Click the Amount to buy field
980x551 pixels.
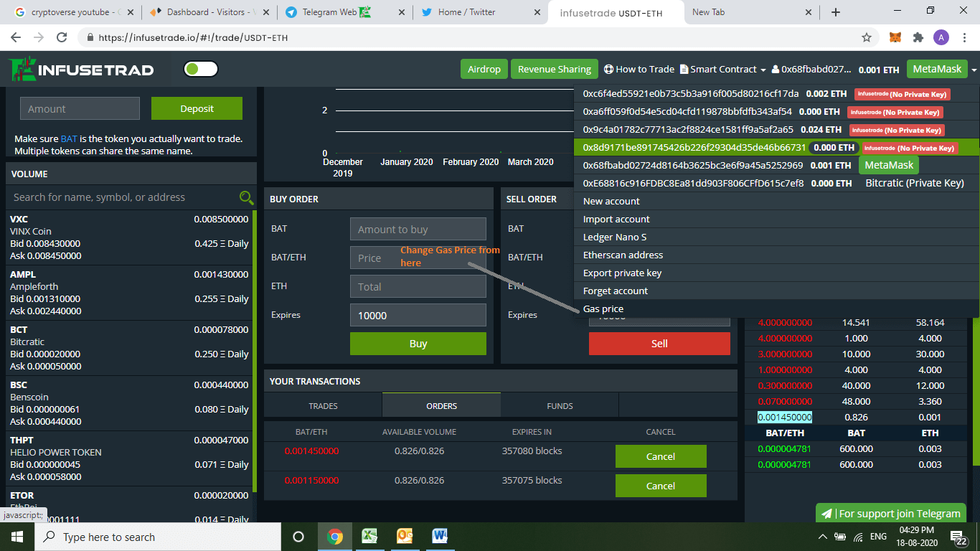tap(418, 229)
